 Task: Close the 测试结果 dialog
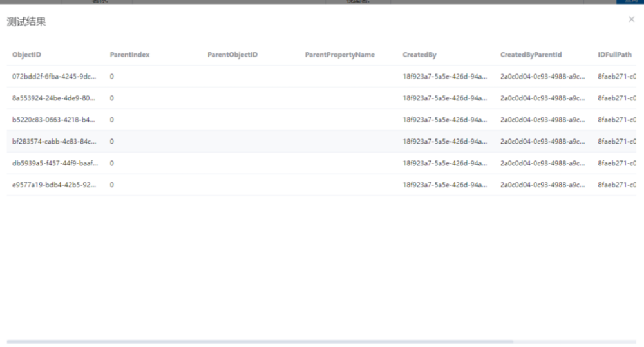point(631,20)
